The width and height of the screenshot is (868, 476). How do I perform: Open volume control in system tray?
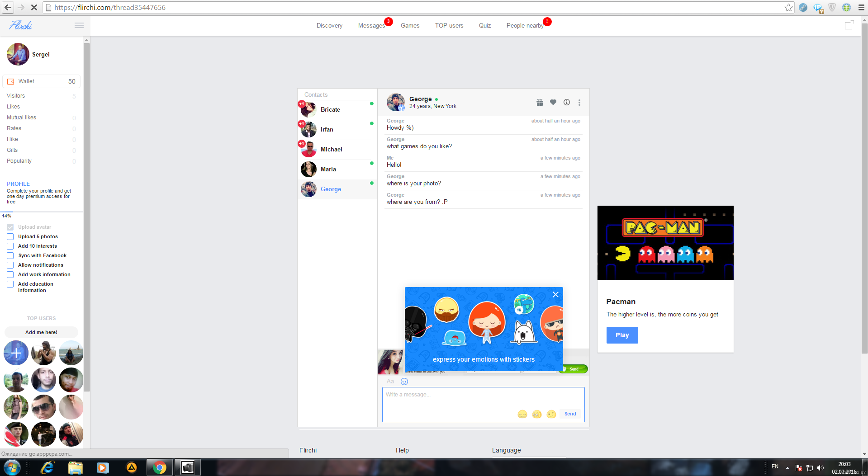[x=821, y=468]
